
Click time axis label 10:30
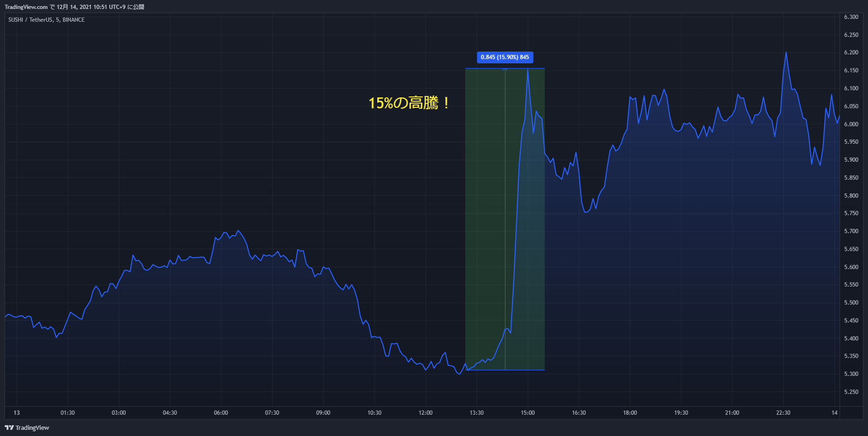point(374,413)
